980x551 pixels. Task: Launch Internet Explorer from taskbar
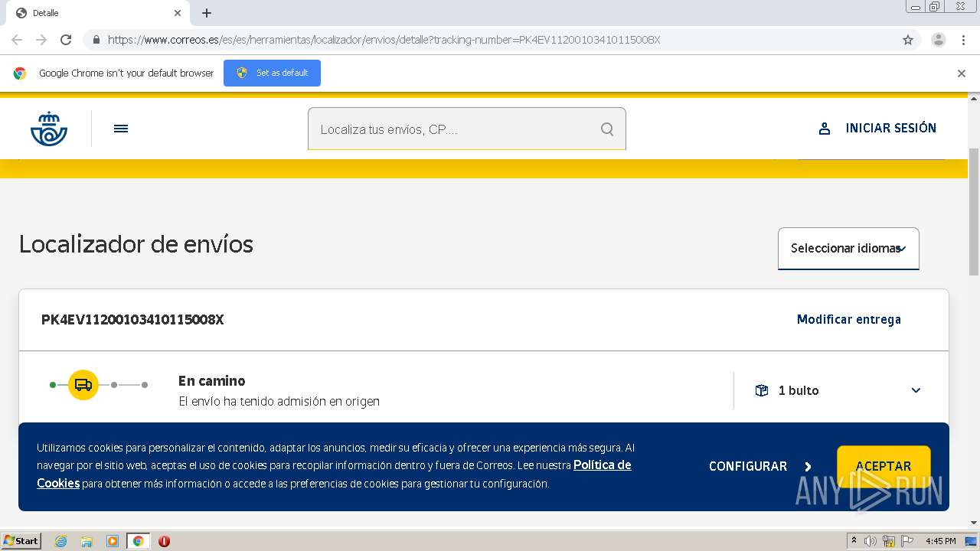60,541
